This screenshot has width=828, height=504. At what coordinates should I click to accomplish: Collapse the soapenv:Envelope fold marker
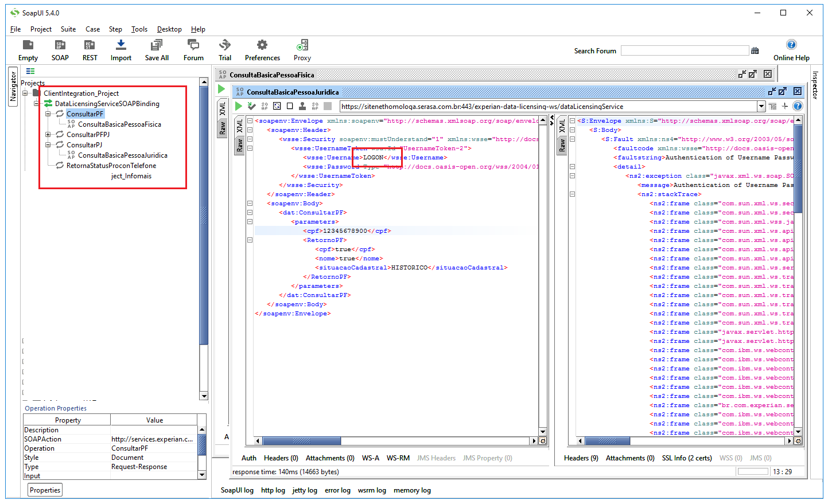[250, 121]
